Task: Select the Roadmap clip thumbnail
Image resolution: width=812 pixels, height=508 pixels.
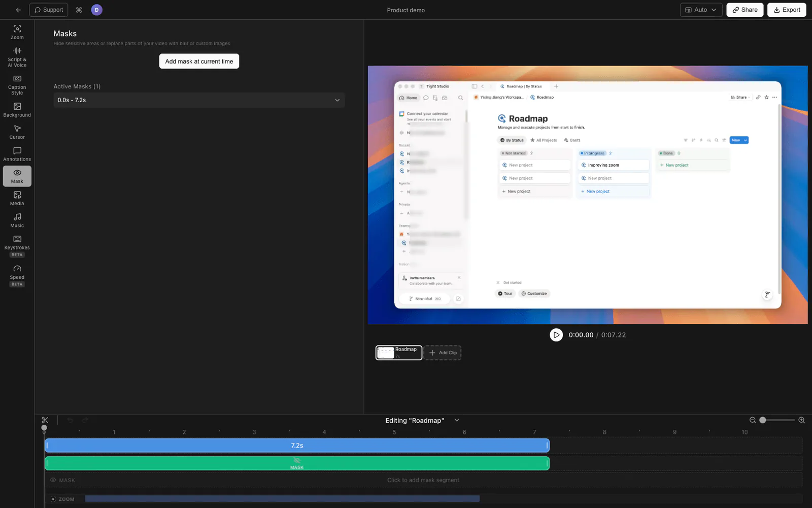Action: click(399, 353)
